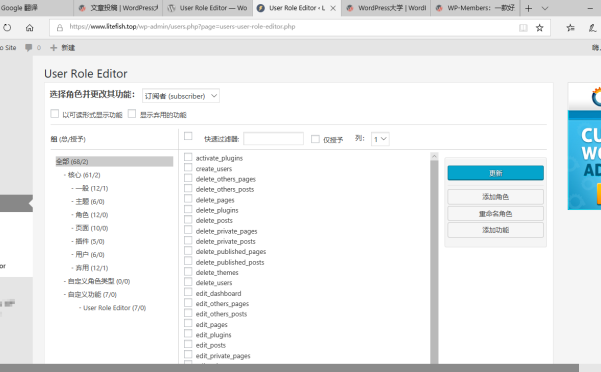The height and width of the screenshot is (372, 601).
Task: Check the delete_others_pages capability
Action: [188, 178]
